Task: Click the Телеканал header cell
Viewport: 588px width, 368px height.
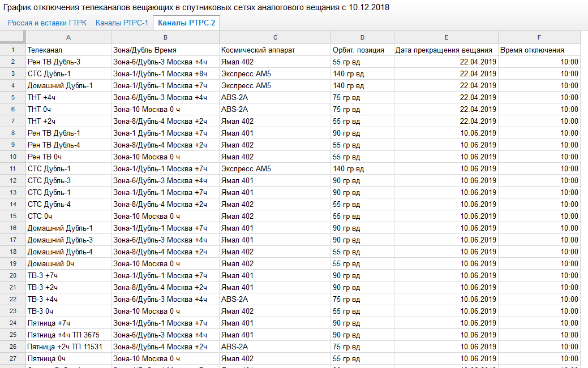Action: click(68, 50)
